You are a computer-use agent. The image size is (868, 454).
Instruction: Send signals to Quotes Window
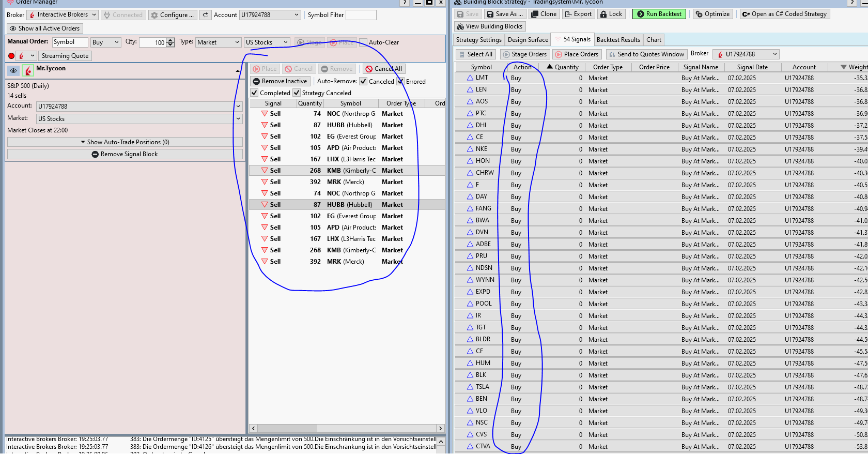tap(646, 54)
